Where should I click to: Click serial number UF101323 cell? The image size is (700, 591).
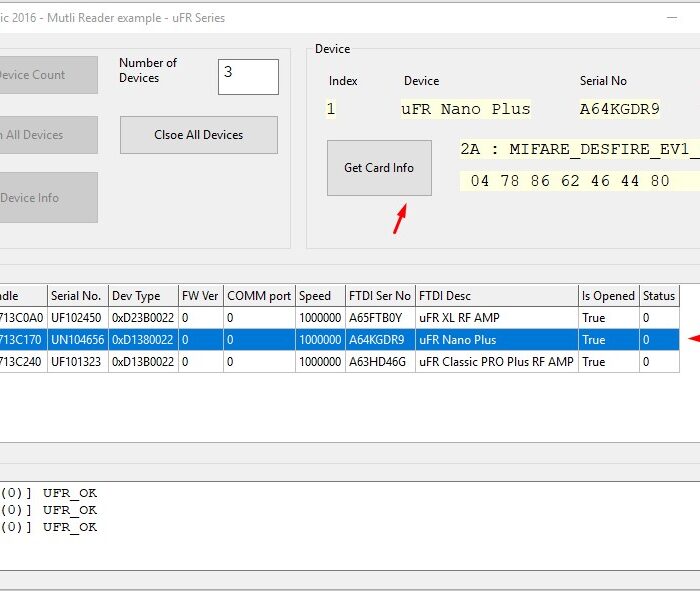pos(78,362)
